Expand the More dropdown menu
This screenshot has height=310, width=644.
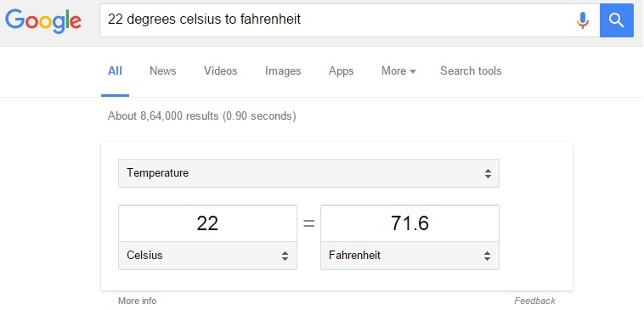(398, 71)
